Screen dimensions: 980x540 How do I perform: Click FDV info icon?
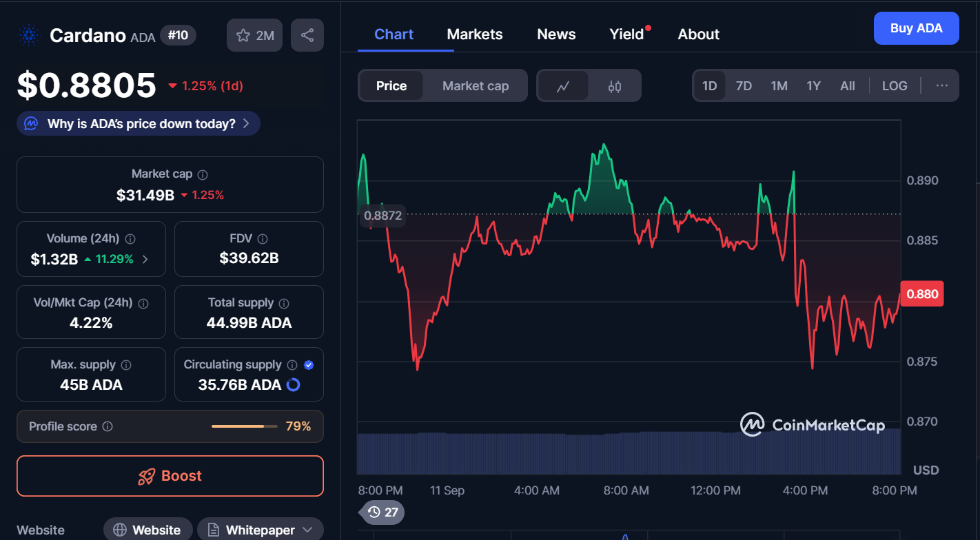(262, 239)
